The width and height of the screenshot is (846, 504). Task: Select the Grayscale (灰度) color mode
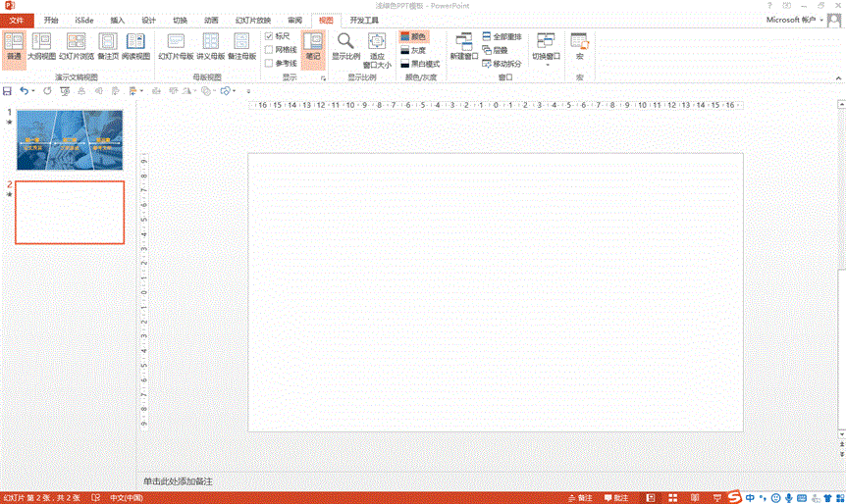pos(412,50)
